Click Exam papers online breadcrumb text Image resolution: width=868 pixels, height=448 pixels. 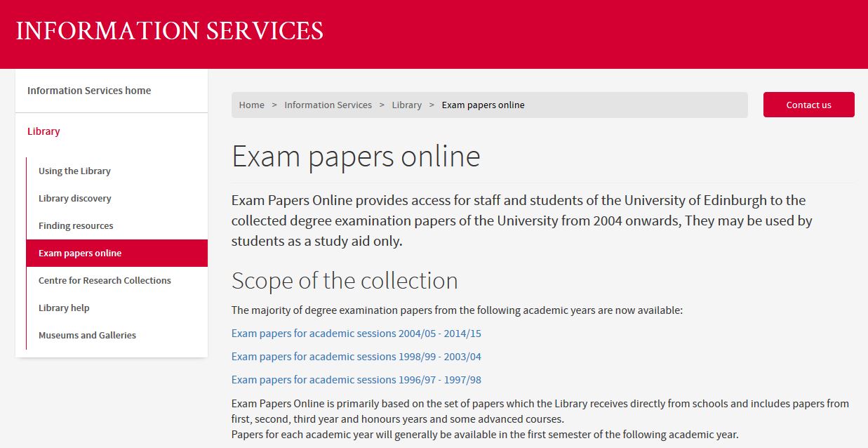(483, 105)
